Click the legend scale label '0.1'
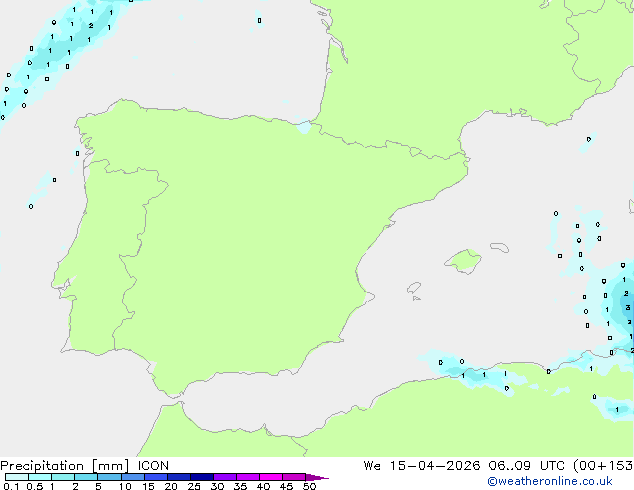This screenshot has width=634, height=490. coord(11,486)
